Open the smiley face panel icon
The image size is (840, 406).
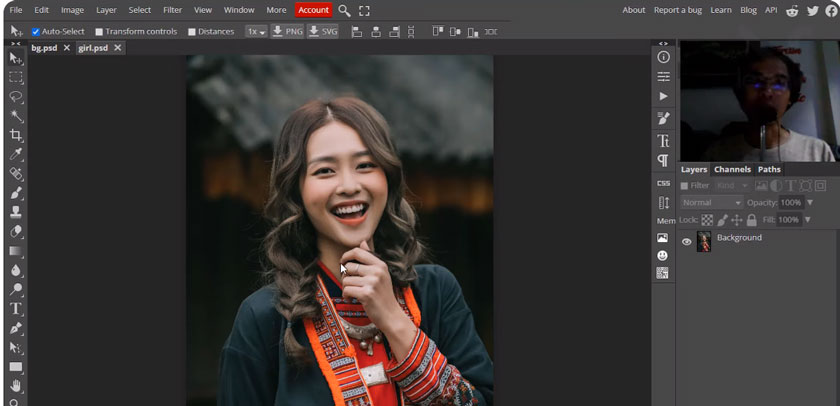coord(663,255)
